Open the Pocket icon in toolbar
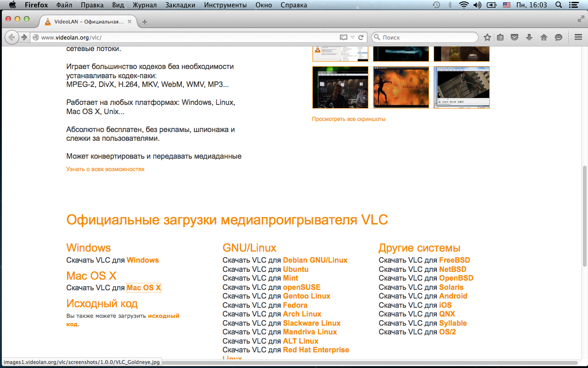Viewport: 588px width, 368px height. click(515, 37)
